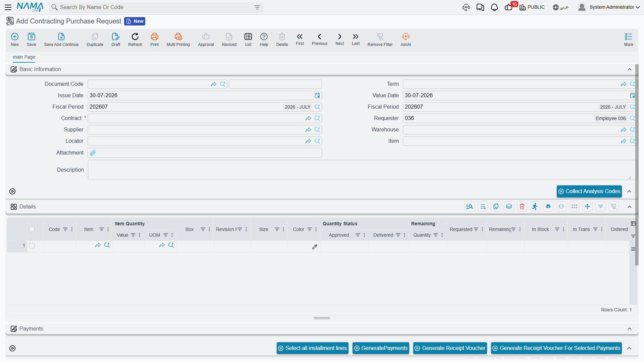Viewport: 644px width, 362px height.
Task: Click the Print toolbar icon
Action: (x=155, y=40)
